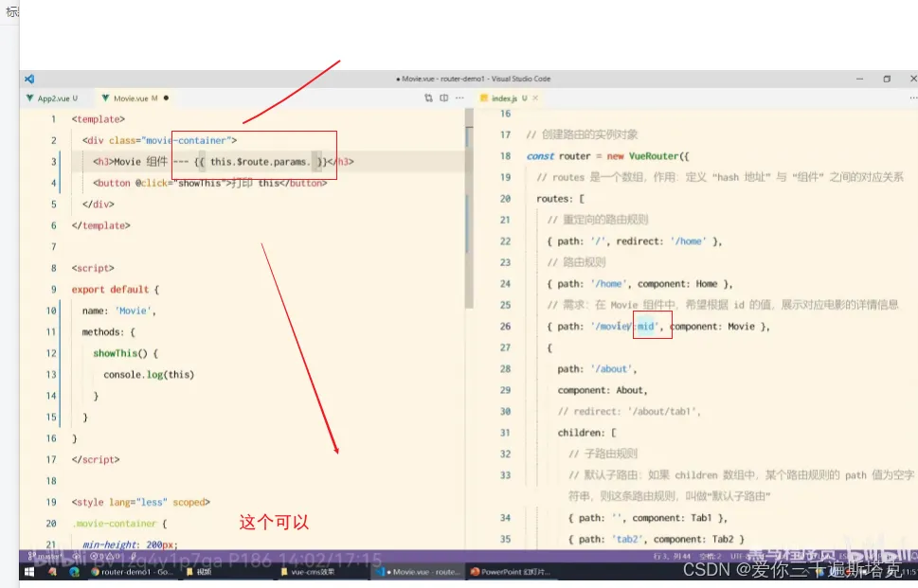Click the Open Changes compare icon
The height and width of the screenshot is (588, 918).
pyautogui.click(x=428, y=98)
